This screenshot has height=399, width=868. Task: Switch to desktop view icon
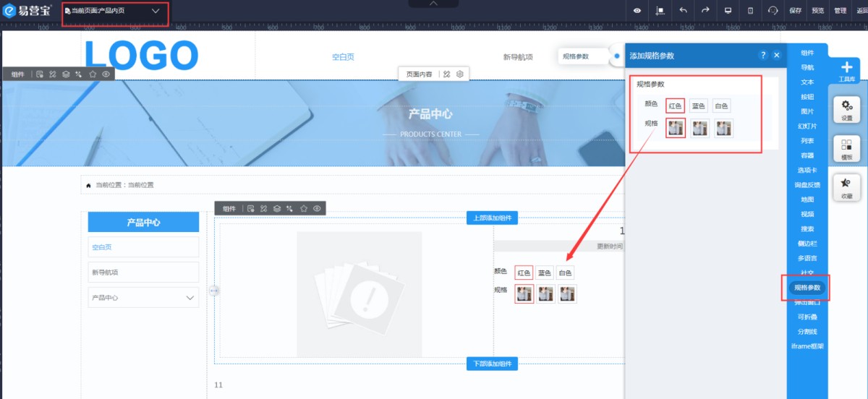tap(728, 11)
